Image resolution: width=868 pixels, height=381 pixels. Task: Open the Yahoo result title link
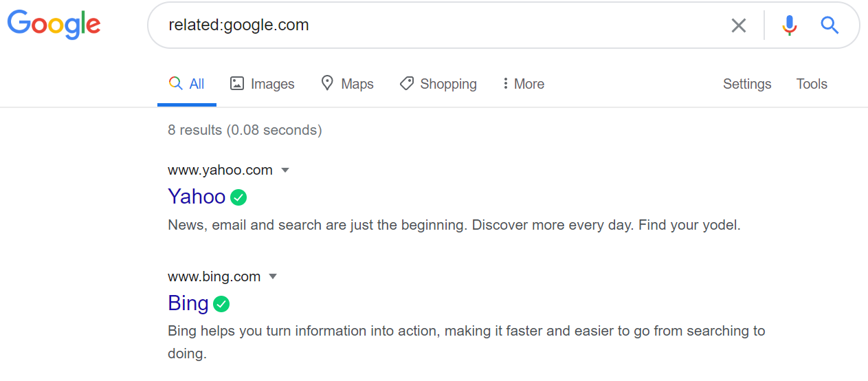click(x=197, y=197)
